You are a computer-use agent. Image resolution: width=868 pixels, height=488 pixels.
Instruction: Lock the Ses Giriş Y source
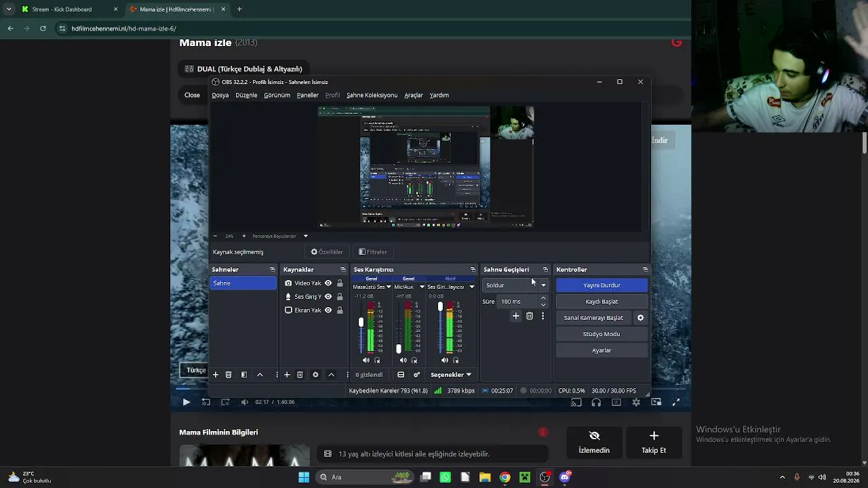(x=340, y=297)
